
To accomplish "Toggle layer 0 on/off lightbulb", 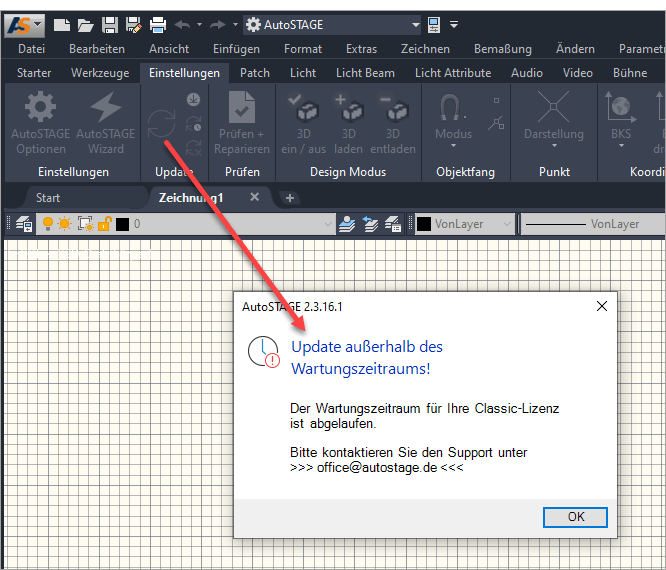I will point(48,224).
